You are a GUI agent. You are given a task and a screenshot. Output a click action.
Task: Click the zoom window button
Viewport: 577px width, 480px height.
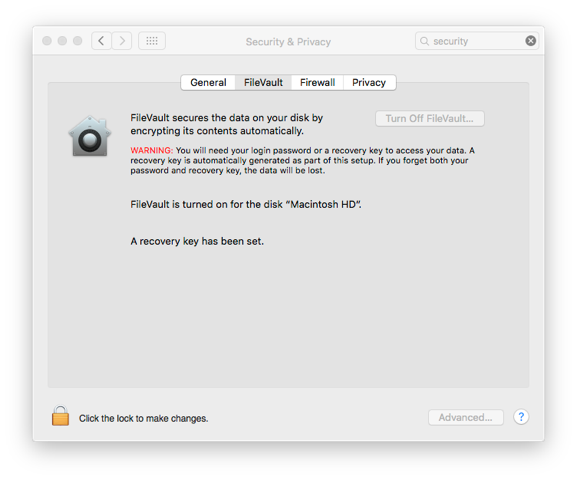pyautogui.click(x=78, y=40)
